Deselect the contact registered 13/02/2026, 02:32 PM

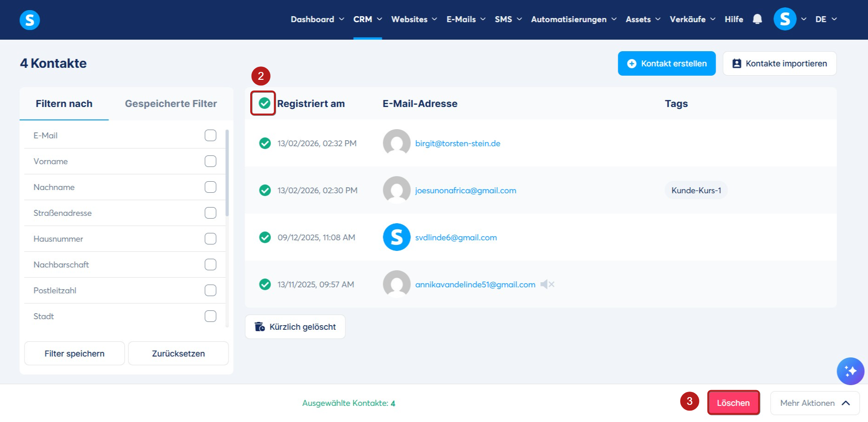coord(265,143)
